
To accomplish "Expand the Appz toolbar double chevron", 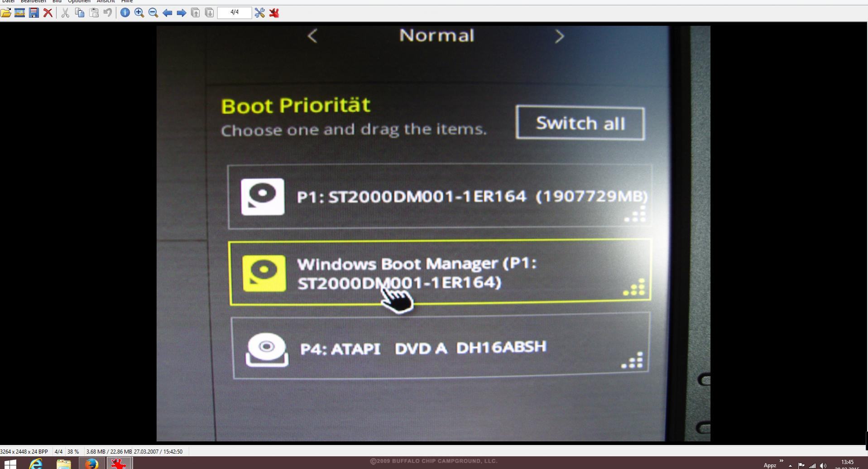I will 782,461.
